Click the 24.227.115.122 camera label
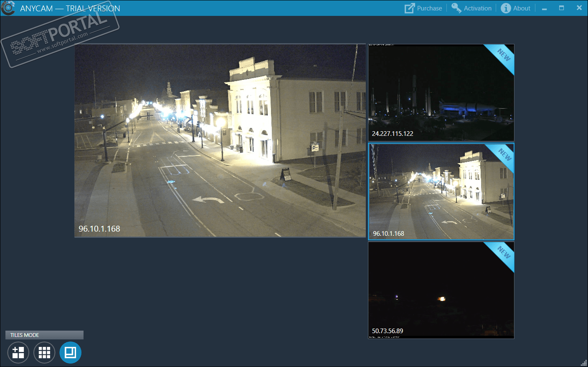The image size is (588, 367). 393,134
